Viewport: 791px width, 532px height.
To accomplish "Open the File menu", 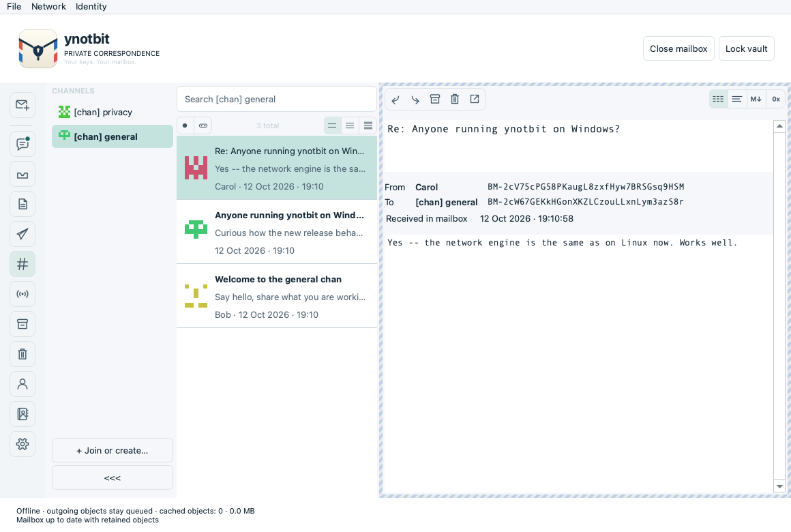I will (x=14, y=7).
